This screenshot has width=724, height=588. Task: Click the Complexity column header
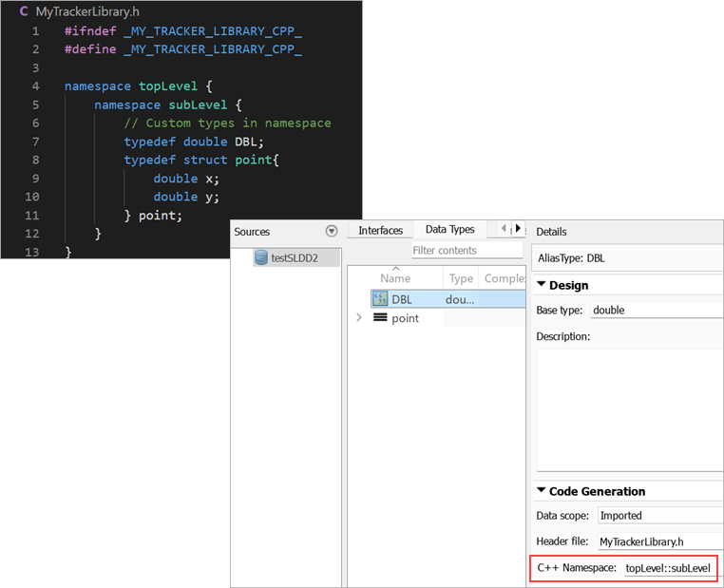(503, 278)
